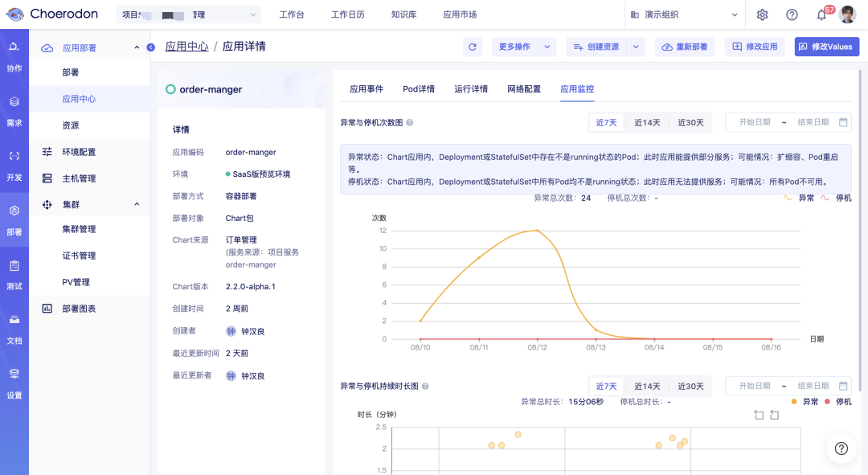The height and width of the screenshot is (475, 868).
Task: Switch to the 网络配置 tab
Action: click(x=524, y=89)
